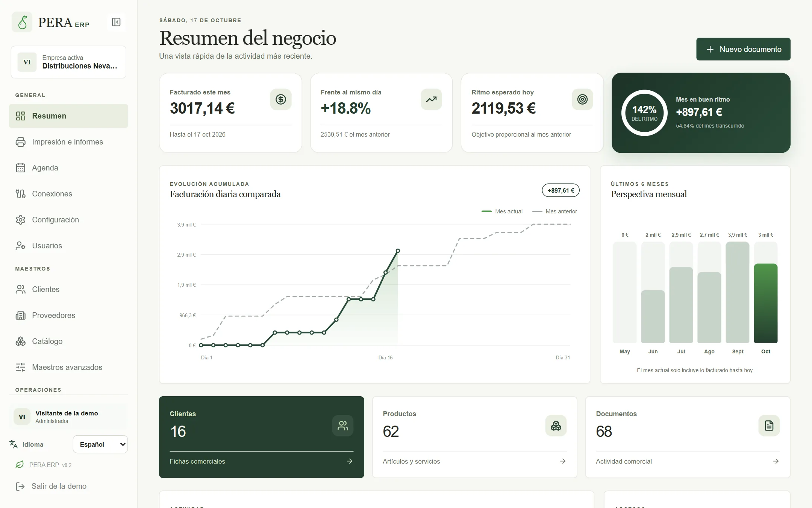The height and width of the screenshot is (508, 812).
Task: Click the gear icon beside Configuración
Action: [21, 220]
